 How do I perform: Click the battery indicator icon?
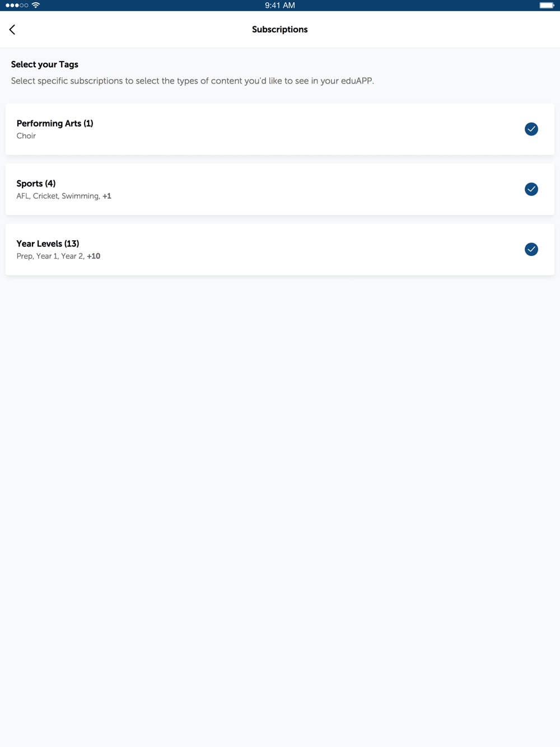pyautogui.click(x=547, y=6)
